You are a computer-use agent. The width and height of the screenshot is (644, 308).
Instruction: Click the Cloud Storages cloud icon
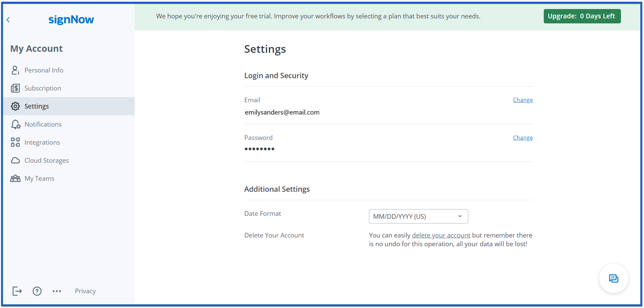(x=15, y=160)
